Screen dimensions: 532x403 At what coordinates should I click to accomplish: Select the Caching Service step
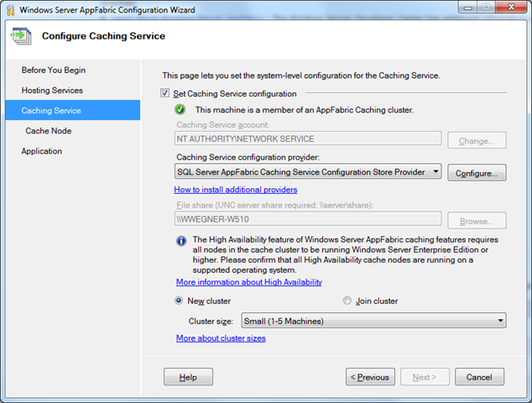pyautogui.click(x=73, y=110)
